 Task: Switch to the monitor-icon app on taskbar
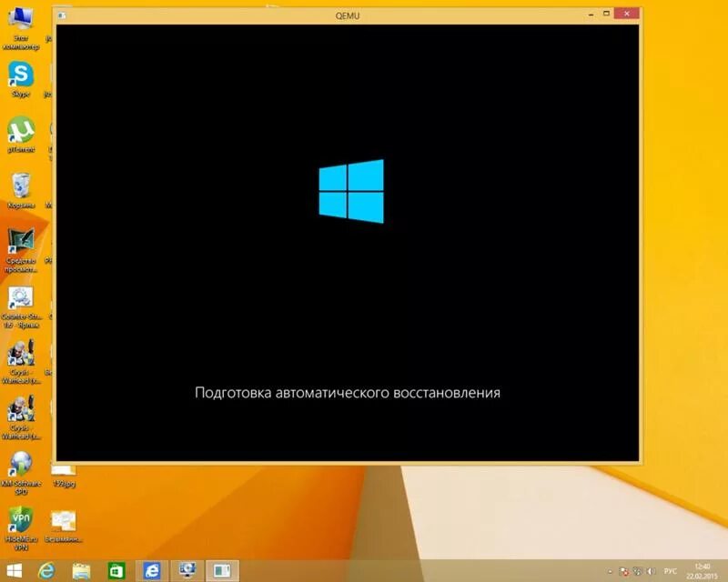coord(187,570)
